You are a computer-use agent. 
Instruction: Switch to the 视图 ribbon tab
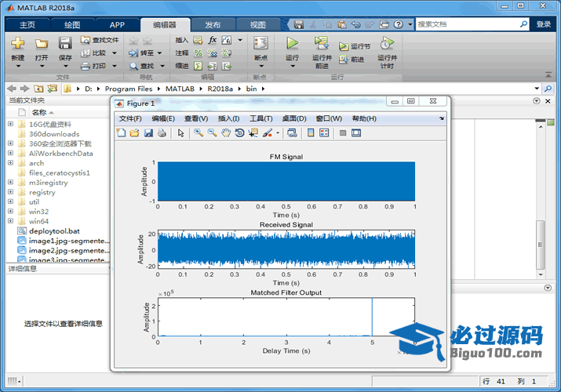pos(257,24)
